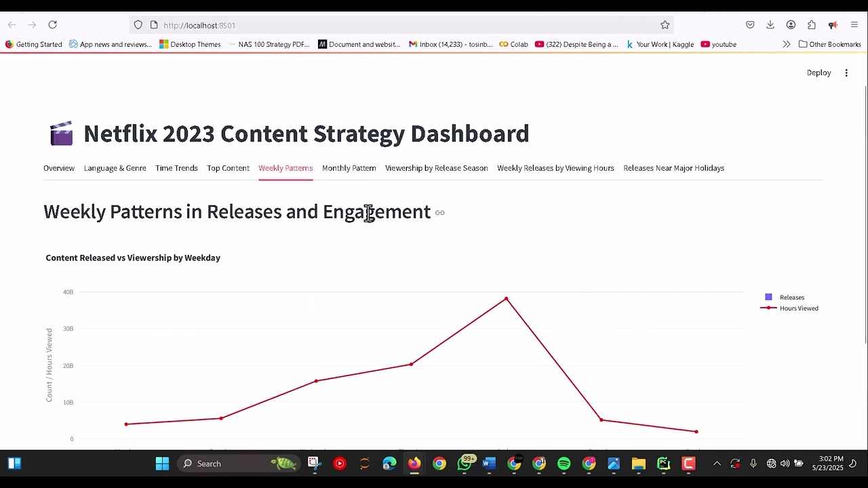Open the Windows widgets panel icon
Viewport: 868px width, 488px height.
pos(14,464)
